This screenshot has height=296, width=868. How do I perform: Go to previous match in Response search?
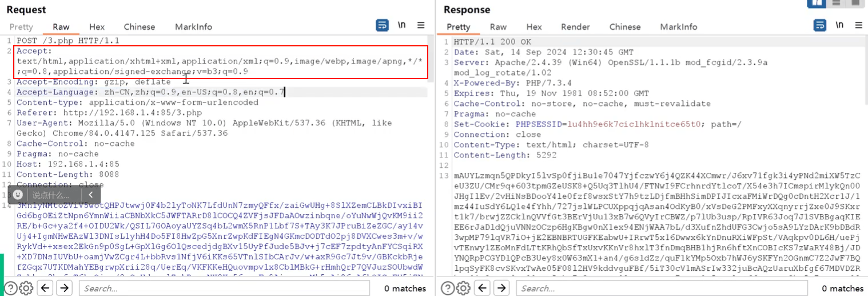pos(483,288)
